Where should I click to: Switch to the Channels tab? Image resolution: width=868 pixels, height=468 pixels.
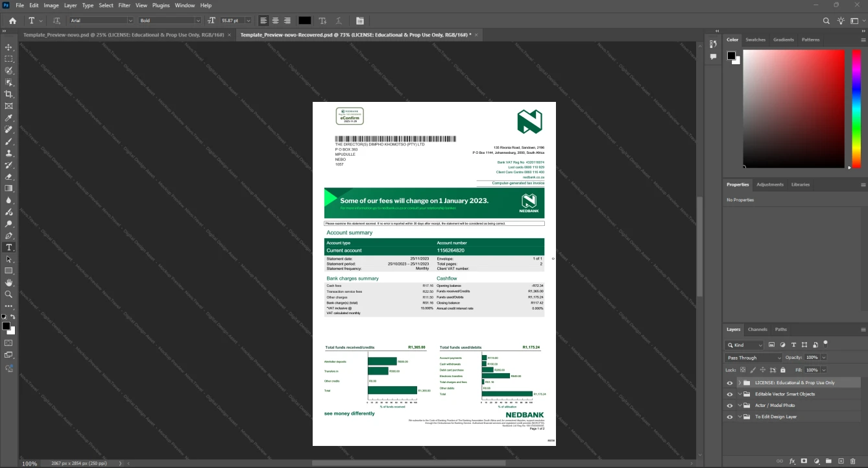tap(757, 329)
